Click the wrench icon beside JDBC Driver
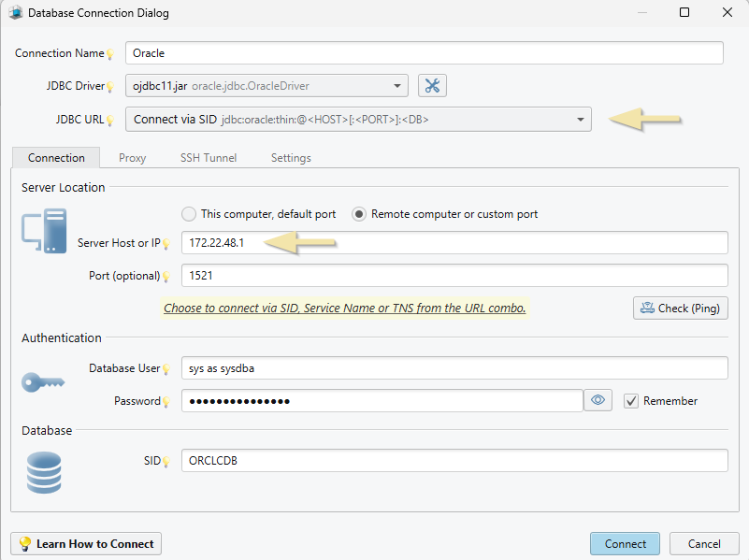 (x=432, y=85)
